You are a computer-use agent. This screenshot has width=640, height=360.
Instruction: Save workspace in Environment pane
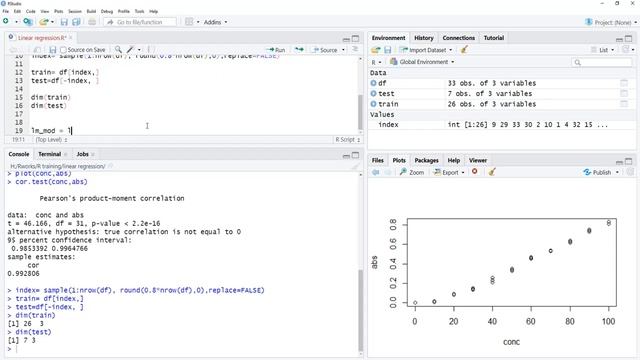click(387, 50)
